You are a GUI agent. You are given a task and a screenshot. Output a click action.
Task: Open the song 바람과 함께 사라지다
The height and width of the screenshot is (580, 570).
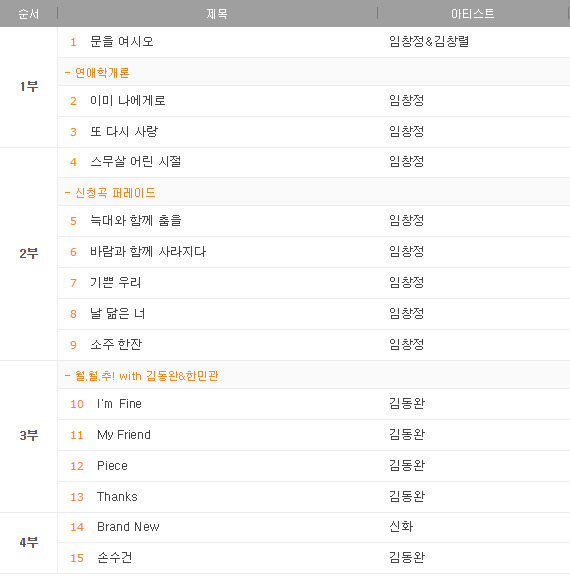(148, 252)
